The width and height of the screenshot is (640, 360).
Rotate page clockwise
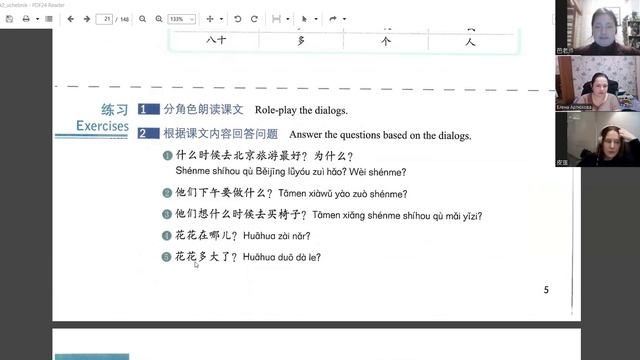[254, 19]
